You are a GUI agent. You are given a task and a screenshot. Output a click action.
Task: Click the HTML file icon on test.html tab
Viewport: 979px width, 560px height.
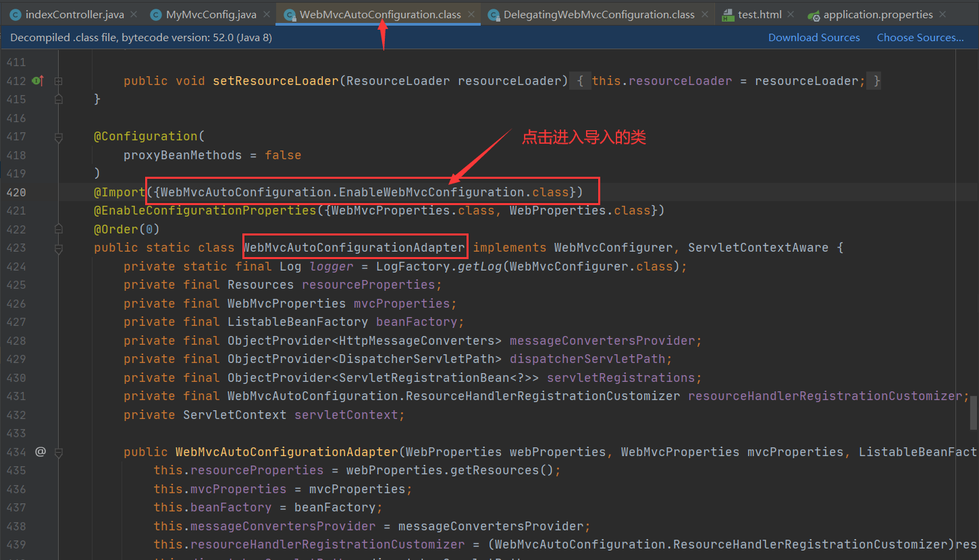click(x=728, y=14)
